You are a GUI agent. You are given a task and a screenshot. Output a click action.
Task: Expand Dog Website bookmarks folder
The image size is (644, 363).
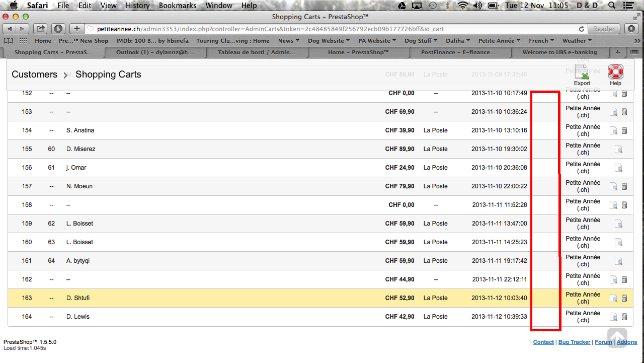(x=329, y=41)
